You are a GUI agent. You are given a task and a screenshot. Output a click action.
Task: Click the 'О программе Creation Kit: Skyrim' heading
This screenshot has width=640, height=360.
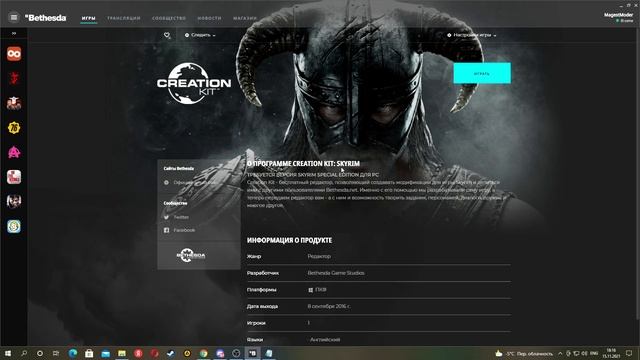tap(303, 164)
